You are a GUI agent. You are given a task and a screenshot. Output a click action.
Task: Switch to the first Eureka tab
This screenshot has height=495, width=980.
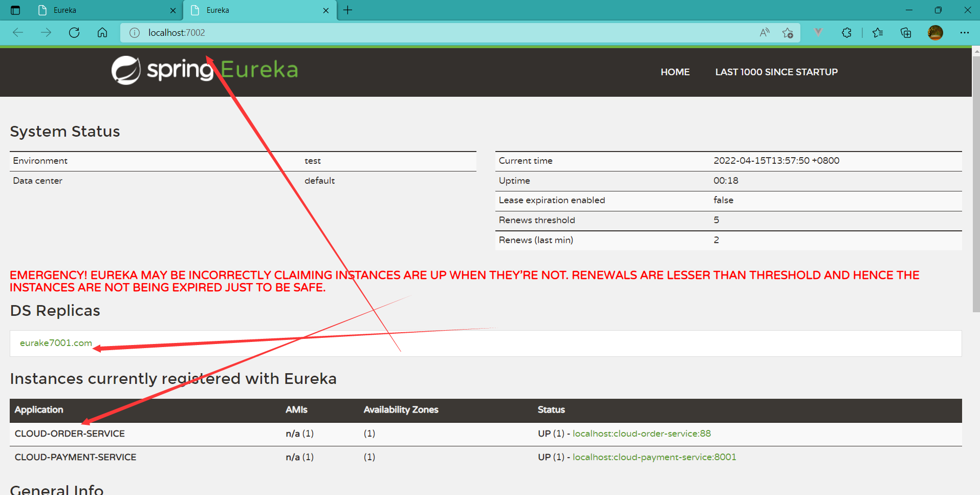point(107,10)
